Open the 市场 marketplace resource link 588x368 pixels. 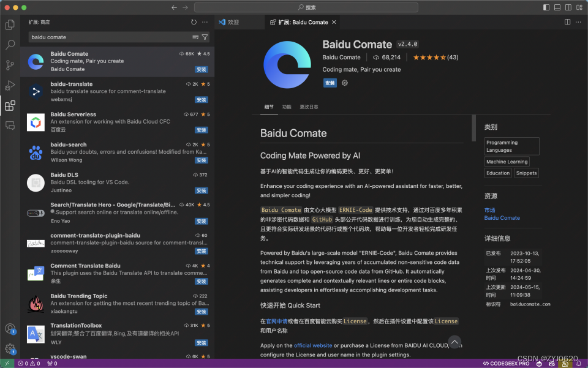(x=489, y=210)
